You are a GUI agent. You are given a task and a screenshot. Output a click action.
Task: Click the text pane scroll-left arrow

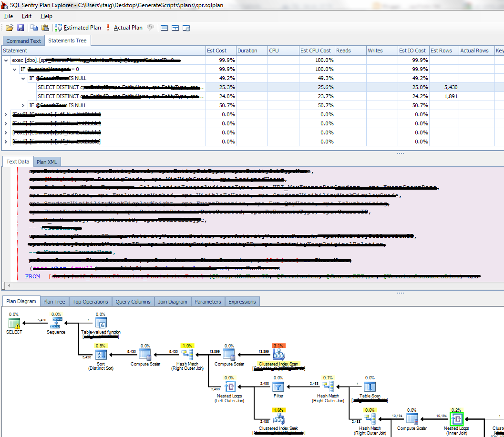pyautogui.click(x=9, y=285)
